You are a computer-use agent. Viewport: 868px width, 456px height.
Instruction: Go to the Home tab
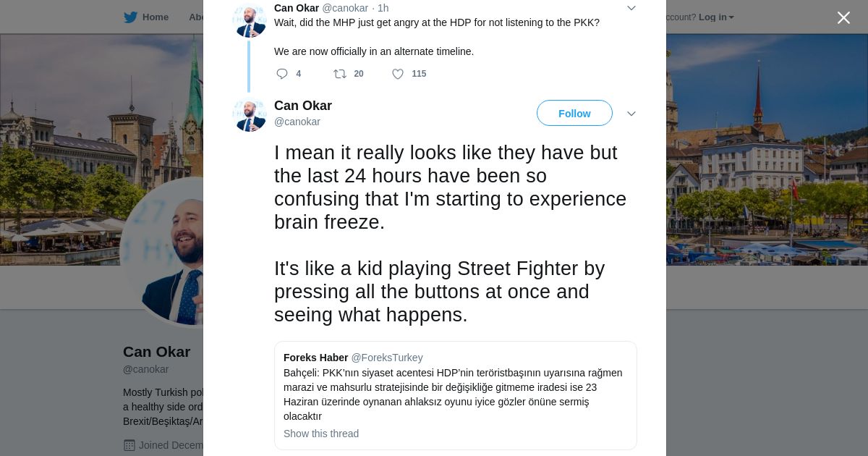pos(155,17)
